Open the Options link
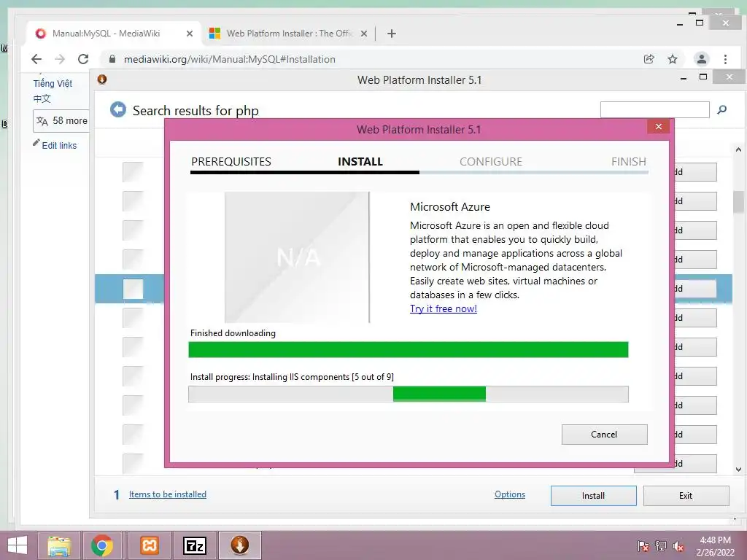This screenshot has height=560, width=747. tap(510, 494)
